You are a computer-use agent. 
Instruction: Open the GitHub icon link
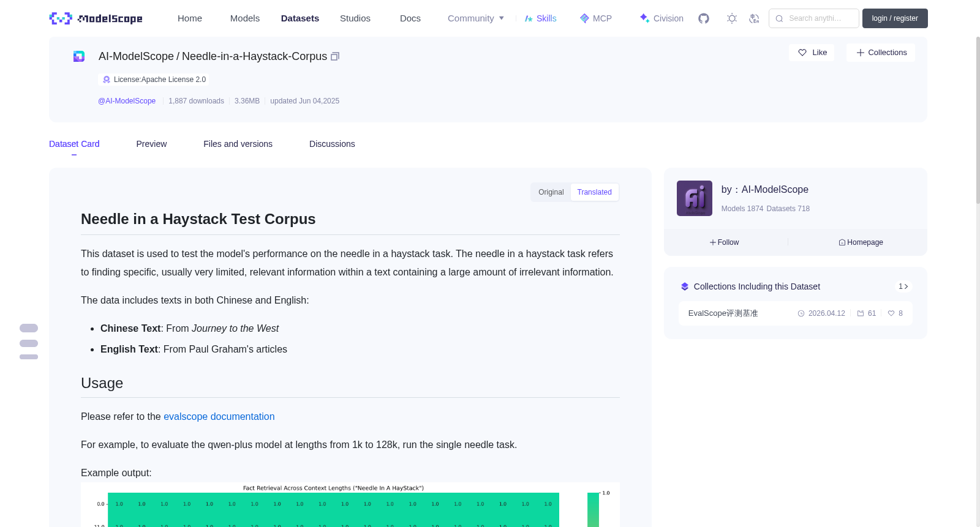(x=704, y=18)
